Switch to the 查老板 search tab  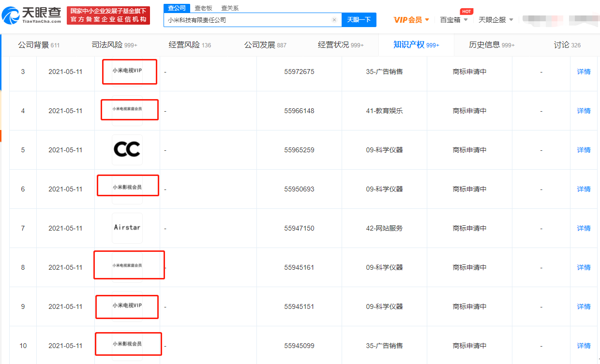pyautogui.click(x=203, y=8)
